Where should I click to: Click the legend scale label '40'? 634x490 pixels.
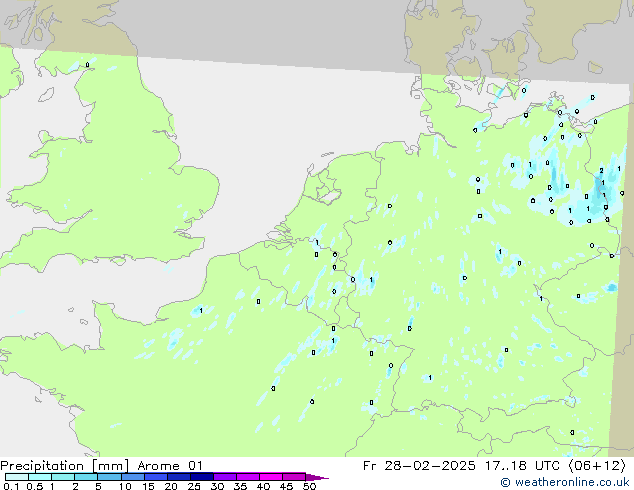coord(263,486)
